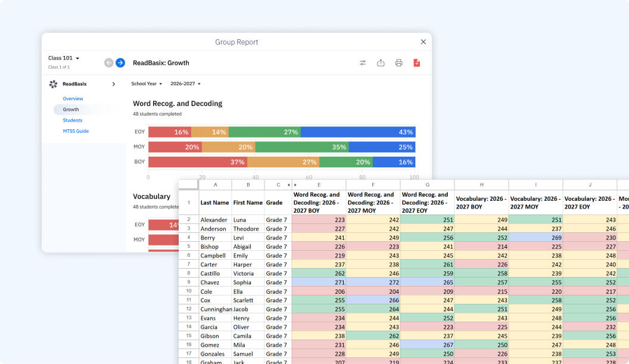Click the Word Recog. and Decoding heading
This screenshot has width=629, height=364.
coord(178,104)
